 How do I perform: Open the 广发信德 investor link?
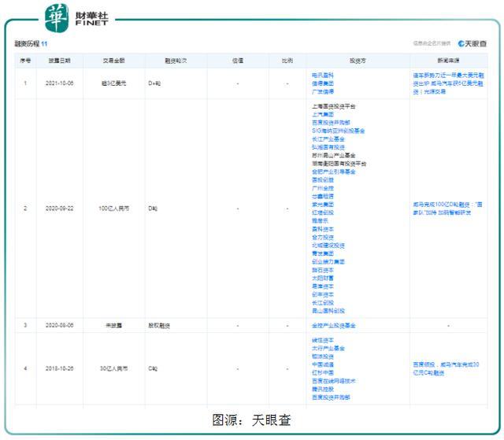[x=323, y=91]
